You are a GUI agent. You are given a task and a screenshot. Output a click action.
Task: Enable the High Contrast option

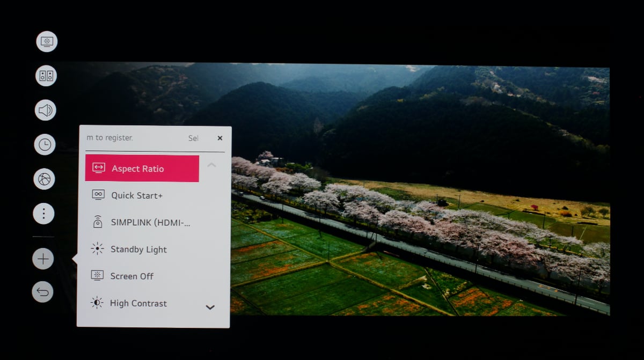point(138,303)
